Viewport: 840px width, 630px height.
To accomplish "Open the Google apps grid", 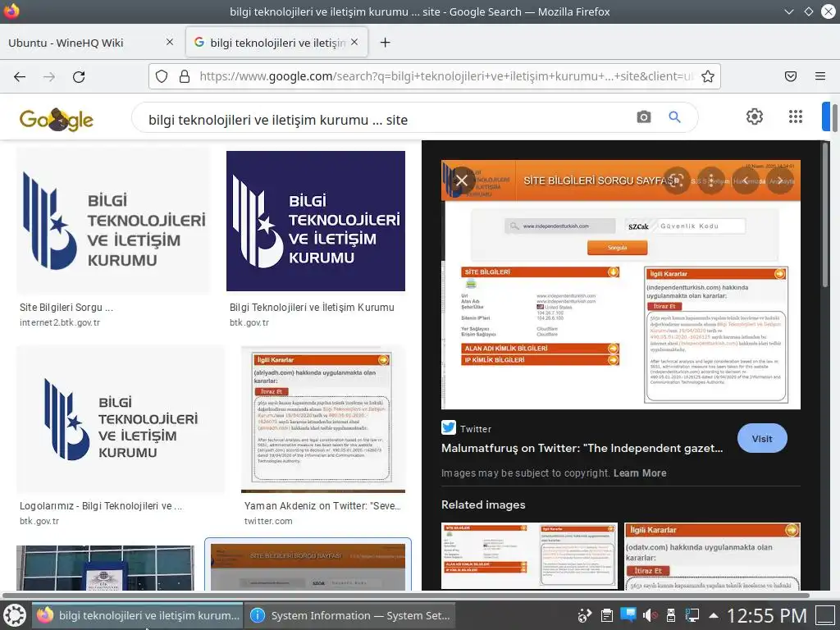I will [796, 116].
